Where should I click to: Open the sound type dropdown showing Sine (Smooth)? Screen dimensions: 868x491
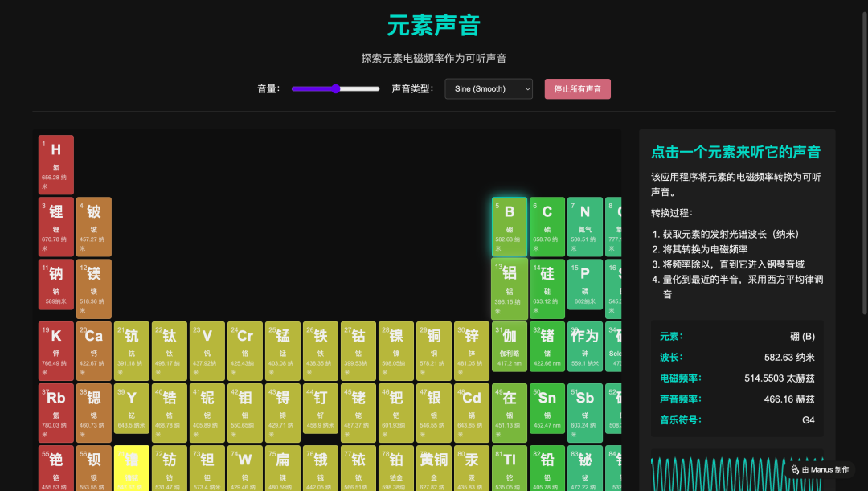click(x=489, y=88)
